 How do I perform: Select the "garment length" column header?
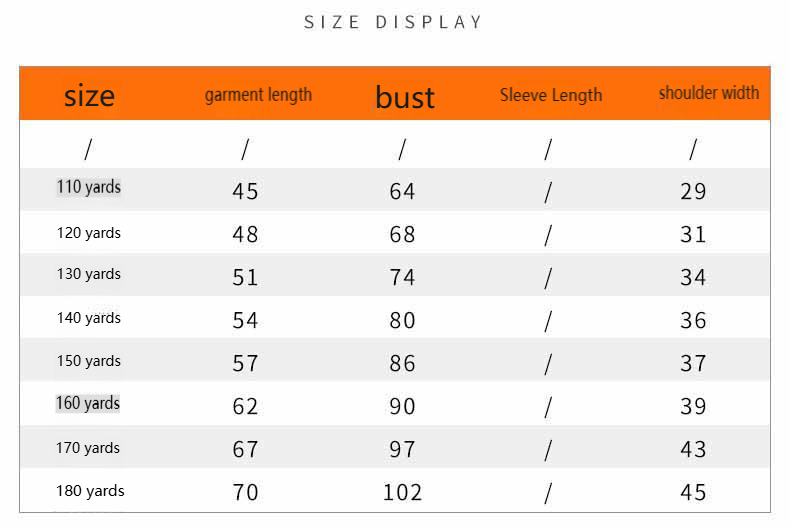[258, 95]
